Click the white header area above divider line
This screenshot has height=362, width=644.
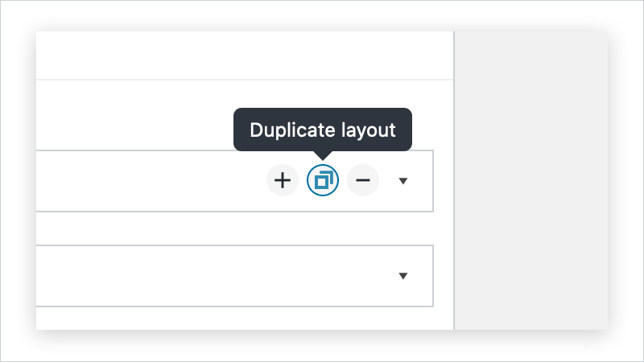point(245,55)
